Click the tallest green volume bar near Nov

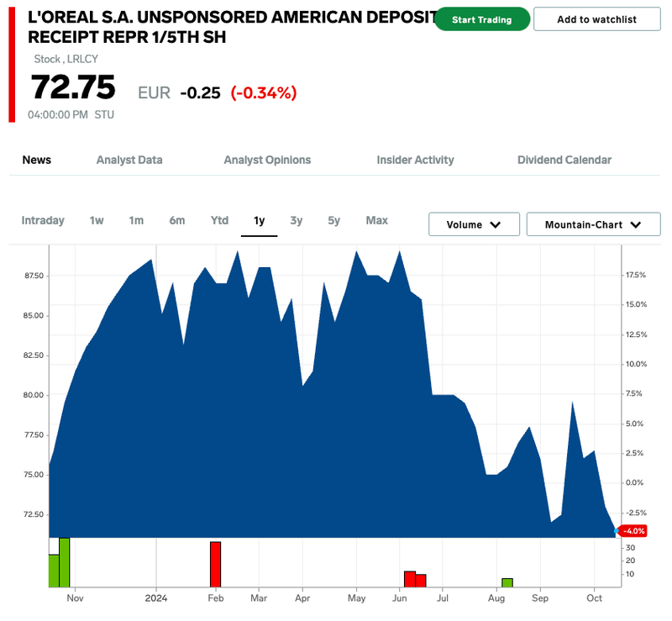coord(65,562)
